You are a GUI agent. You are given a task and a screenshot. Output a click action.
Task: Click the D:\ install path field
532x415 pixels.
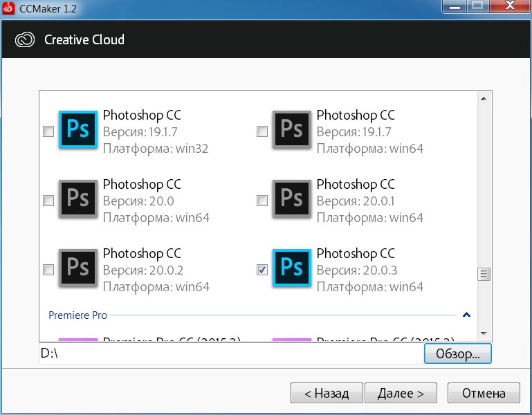coord(231,353)
